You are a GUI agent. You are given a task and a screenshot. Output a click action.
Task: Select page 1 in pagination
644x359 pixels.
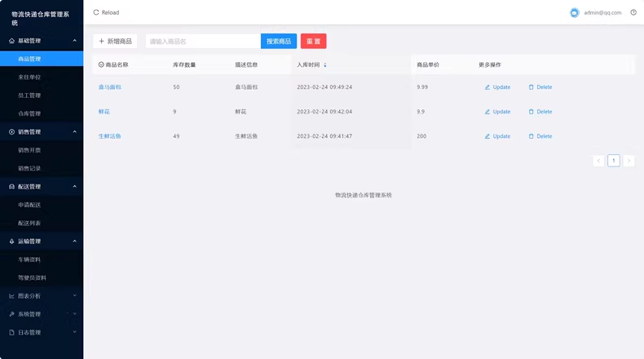pyautogui.click(x=614, y=161)
